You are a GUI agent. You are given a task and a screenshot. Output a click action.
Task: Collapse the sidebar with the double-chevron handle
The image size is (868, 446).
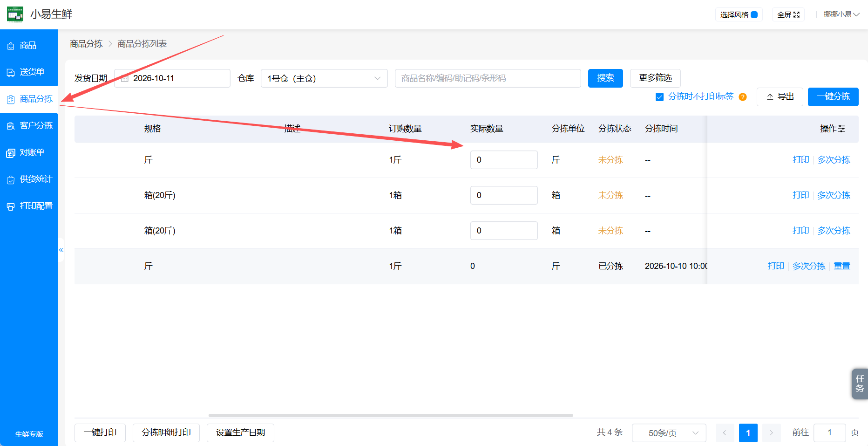click(61, 250)
